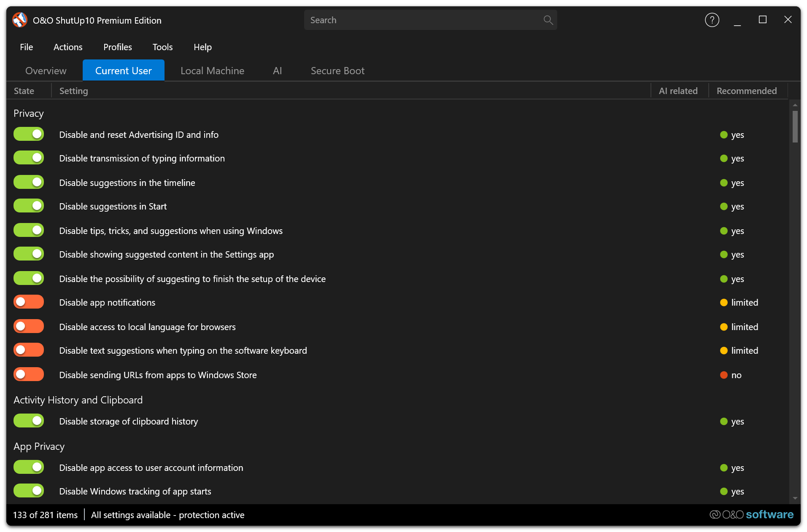The width and height of the screenshot is (807, 532).
Task: Select the App Privacy group heading
Action: tap(39, 446)
